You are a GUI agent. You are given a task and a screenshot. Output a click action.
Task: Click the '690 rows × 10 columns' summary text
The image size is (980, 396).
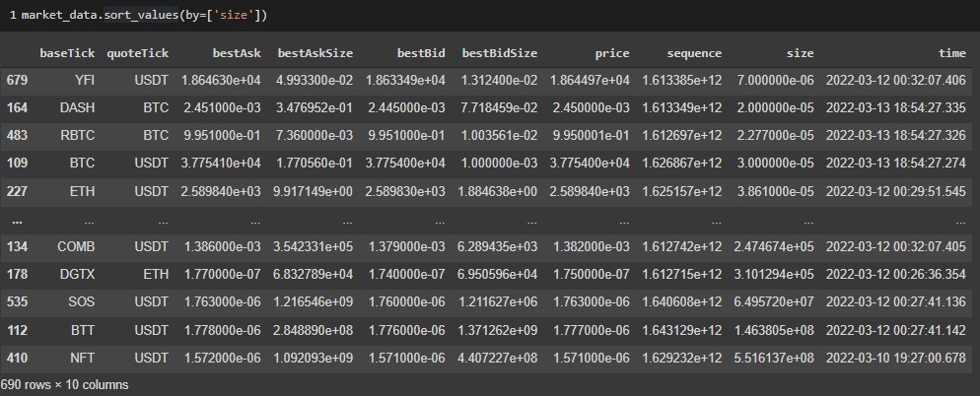pyautogui.click(x=64, y=384)
